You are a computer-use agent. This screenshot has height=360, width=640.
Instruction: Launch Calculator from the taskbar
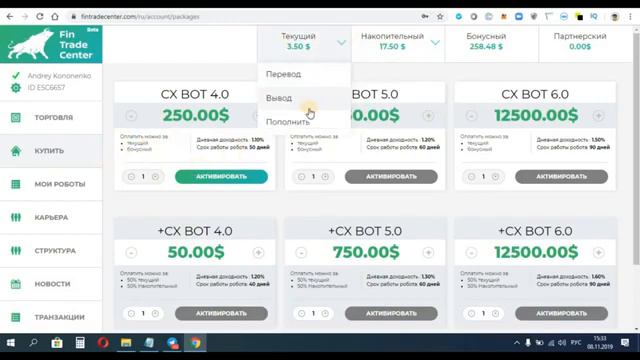(80, 343)
